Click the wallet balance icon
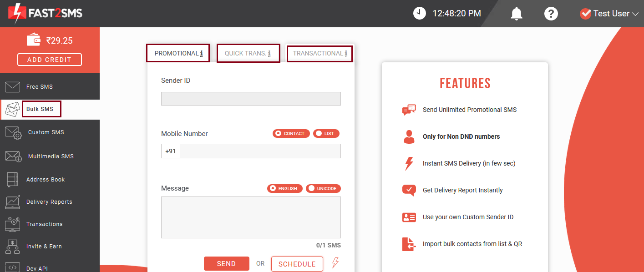This screenshot has width=644, height=272. [34, 40]
